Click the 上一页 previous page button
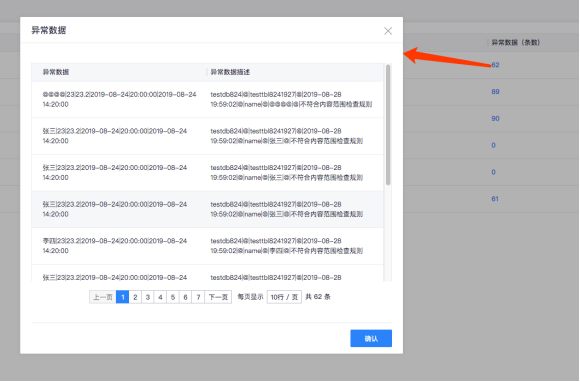This screenshot has width=580, height=382. coord(102,297)
